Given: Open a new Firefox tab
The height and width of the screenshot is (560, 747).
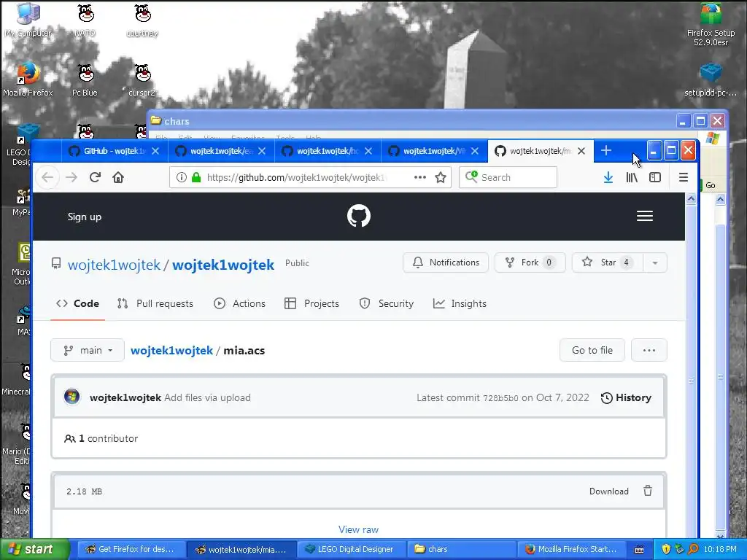Looking at the screenshot, I should point(606,151).
